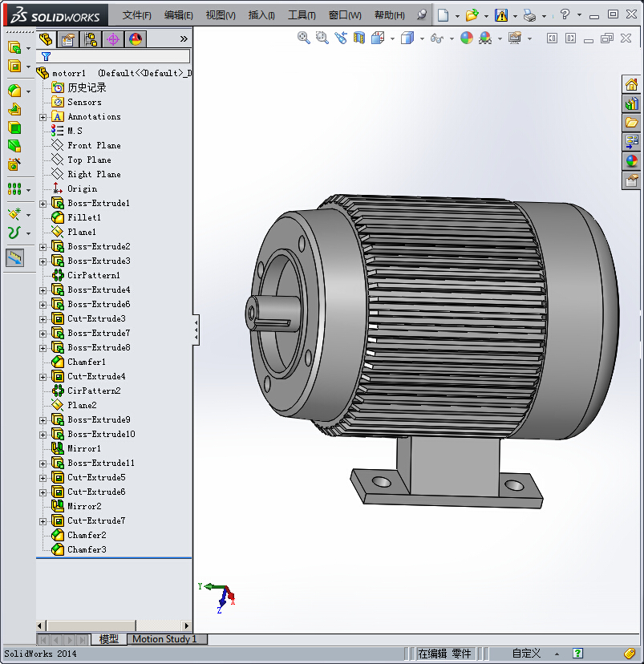
Task: Open the display style dropdown arrow
Action: click(423, 38)
